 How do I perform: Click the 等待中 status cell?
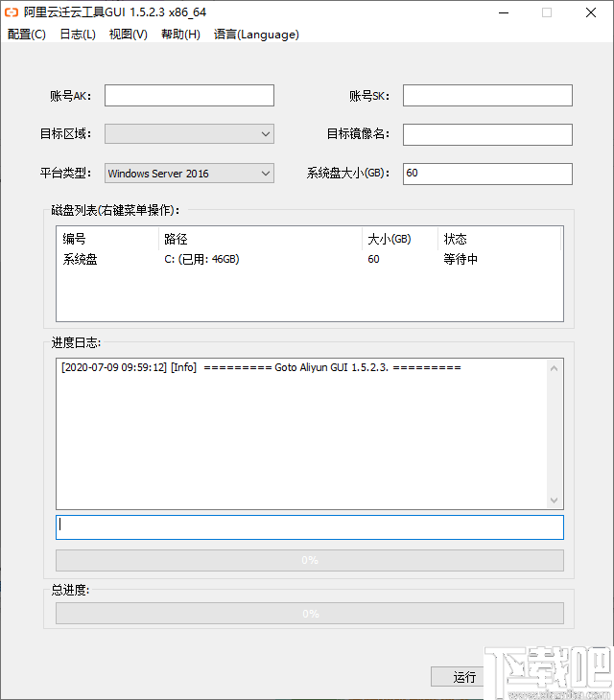coord(460,259)
